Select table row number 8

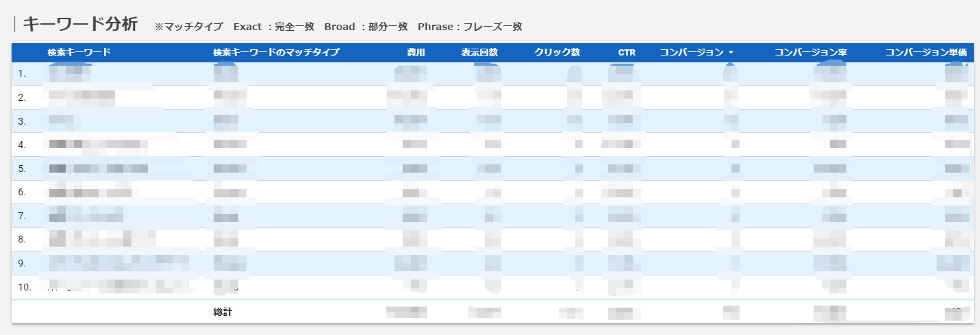pos(22,240)
